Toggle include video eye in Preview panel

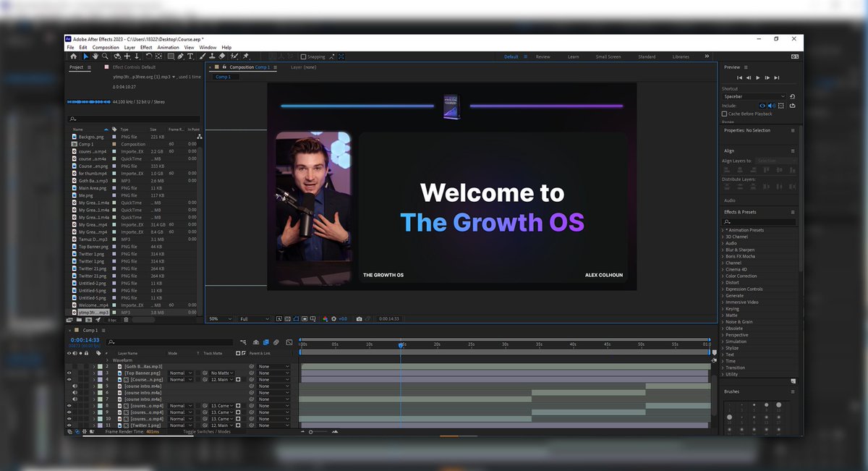[762, 106]
